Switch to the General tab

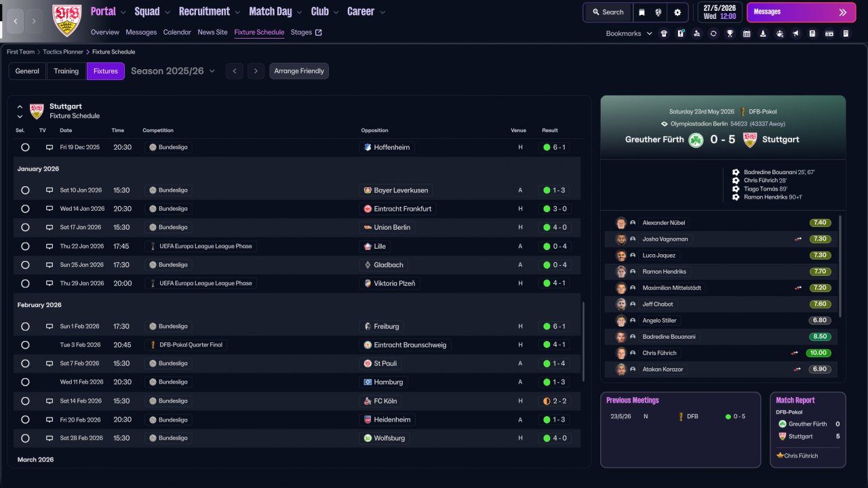[x=27, y=71]
